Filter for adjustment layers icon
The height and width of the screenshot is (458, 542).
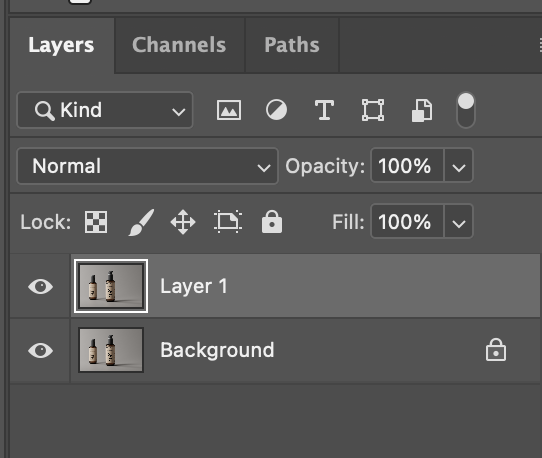pyautogui.click(x=276, y=110)
